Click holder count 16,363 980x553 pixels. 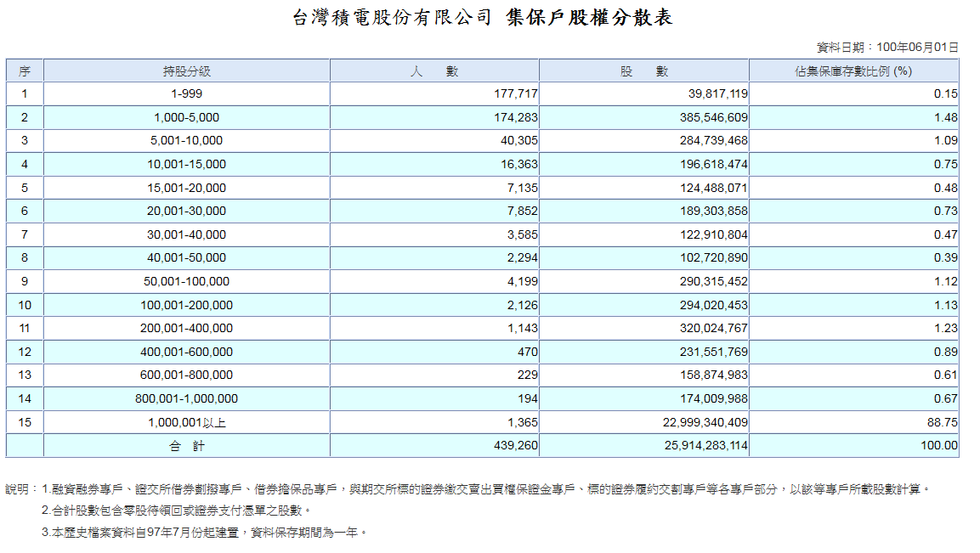(x=518, y=164)
